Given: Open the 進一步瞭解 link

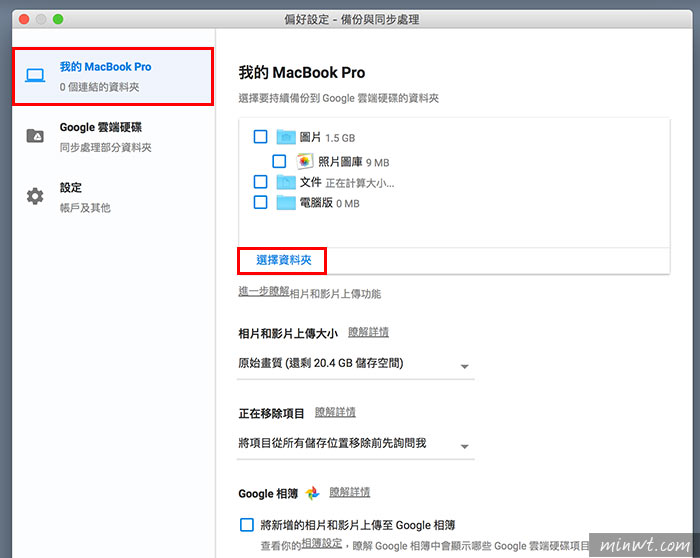Looking at the screenshot, I should (264, 291).
